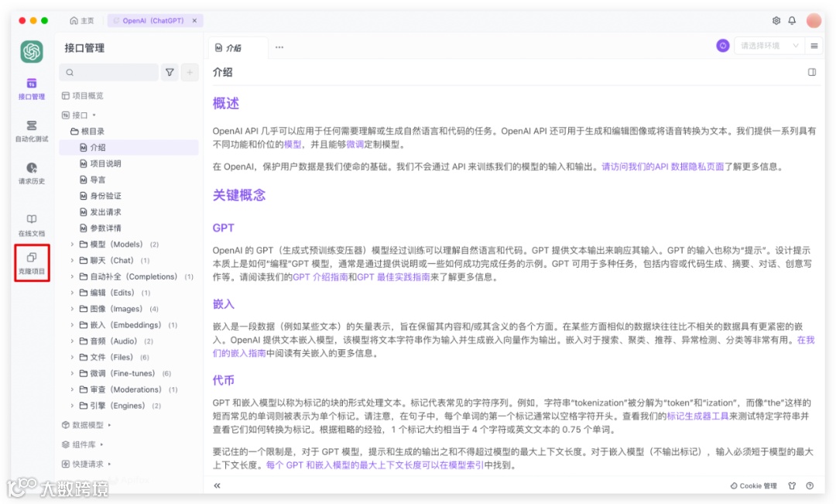This screenshot has width=836, height=504.
Task: Collapse sidebar with double-chevron icon
Action: [217, 485]
